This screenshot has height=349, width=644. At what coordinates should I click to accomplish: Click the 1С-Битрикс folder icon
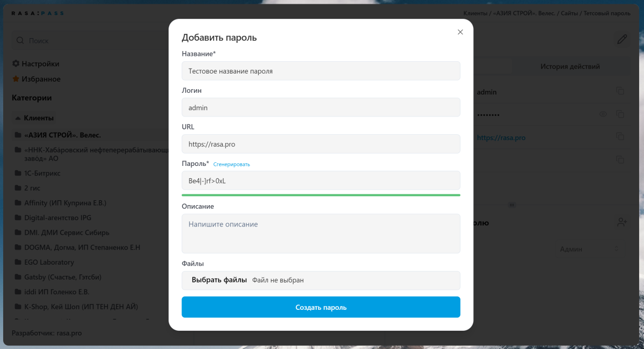point(18,173)
